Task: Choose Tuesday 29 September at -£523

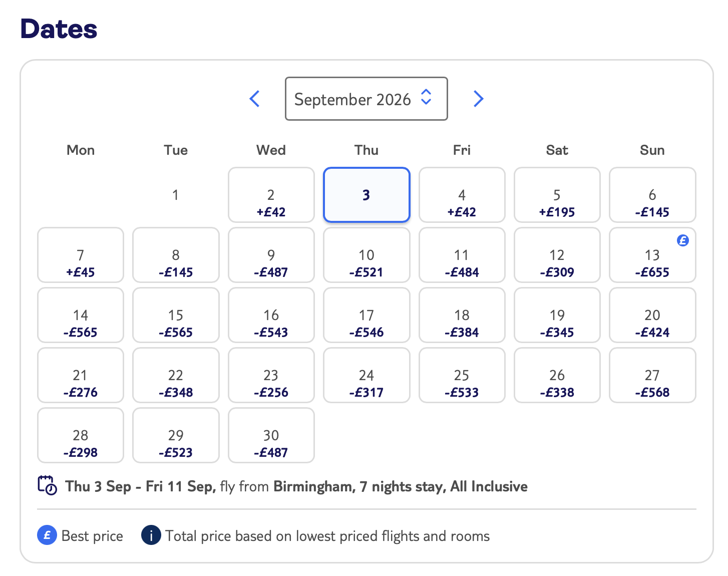Action: pos(176,435)
